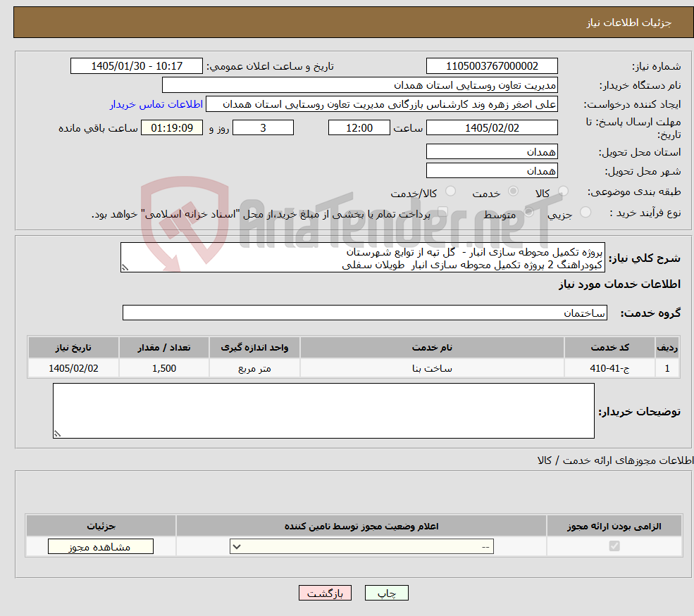The height and width of the screenshot is (616, 694).
Task: Click the service group field ساختمان
Action: click(365, 313)
